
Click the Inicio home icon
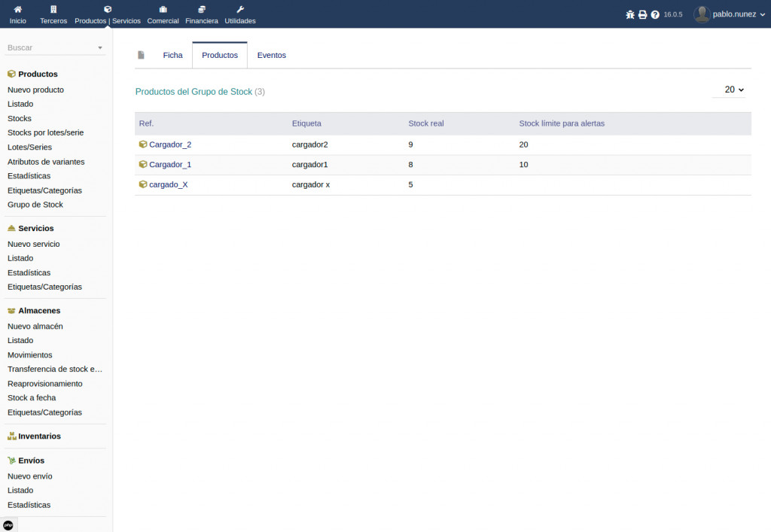click(17, 9)
